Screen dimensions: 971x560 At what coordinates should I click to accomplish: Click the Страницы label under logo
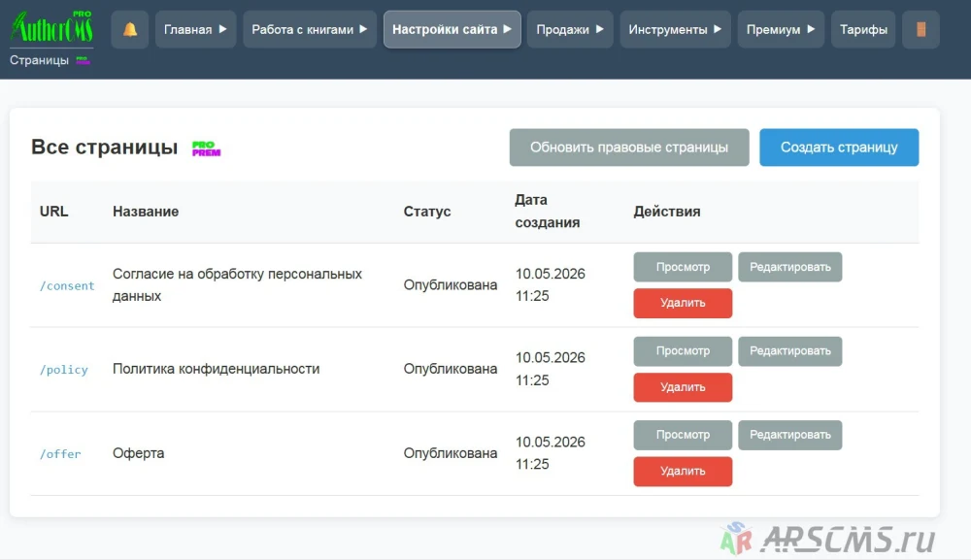[x=39, y=60]
